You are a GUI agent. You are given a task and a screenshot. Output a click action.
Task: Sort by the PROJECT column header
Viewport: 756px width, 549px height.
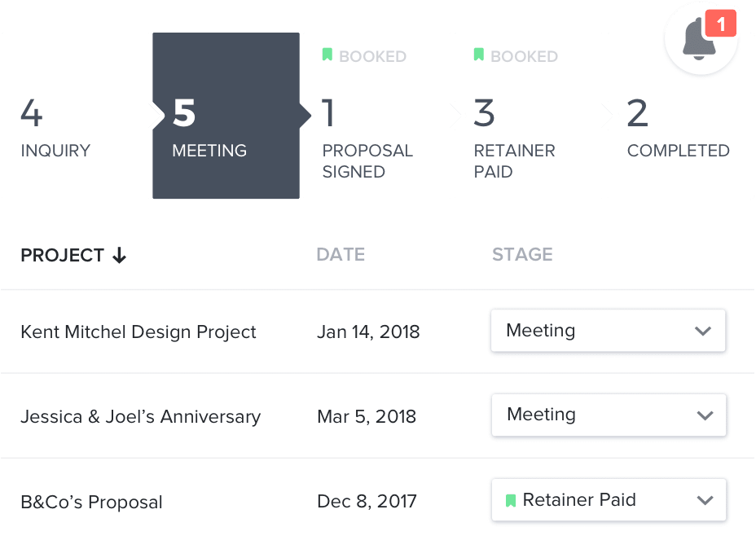tap(62, 255)
